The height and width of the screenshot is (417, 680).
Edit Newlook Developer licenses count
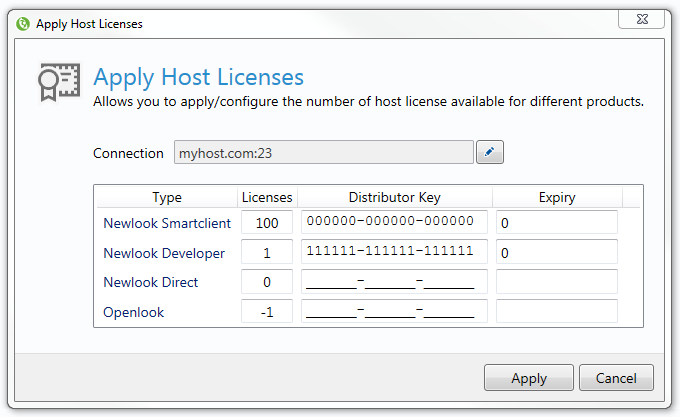click(x=267, y=252)
